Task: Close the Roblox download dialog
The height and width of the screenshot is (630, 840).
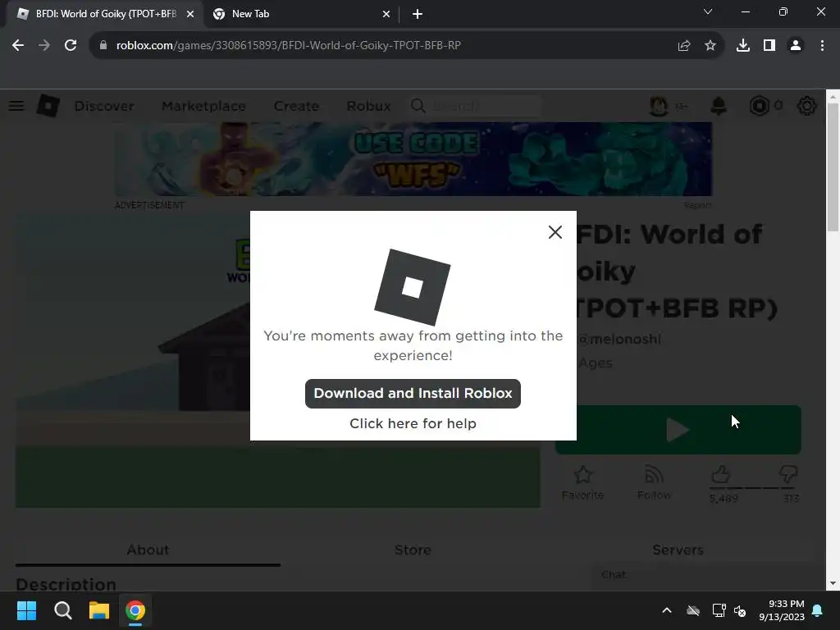Action: pos(555,232)
